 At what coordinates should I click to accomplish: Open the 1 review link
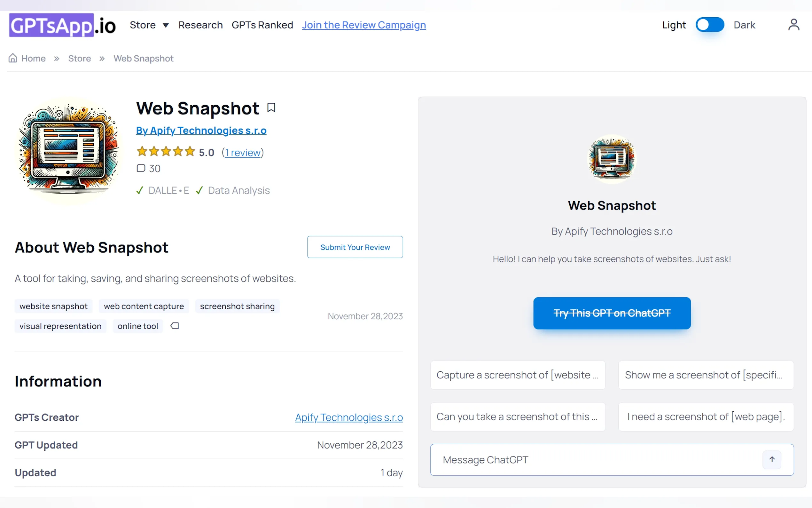click(x=243, y=153)
